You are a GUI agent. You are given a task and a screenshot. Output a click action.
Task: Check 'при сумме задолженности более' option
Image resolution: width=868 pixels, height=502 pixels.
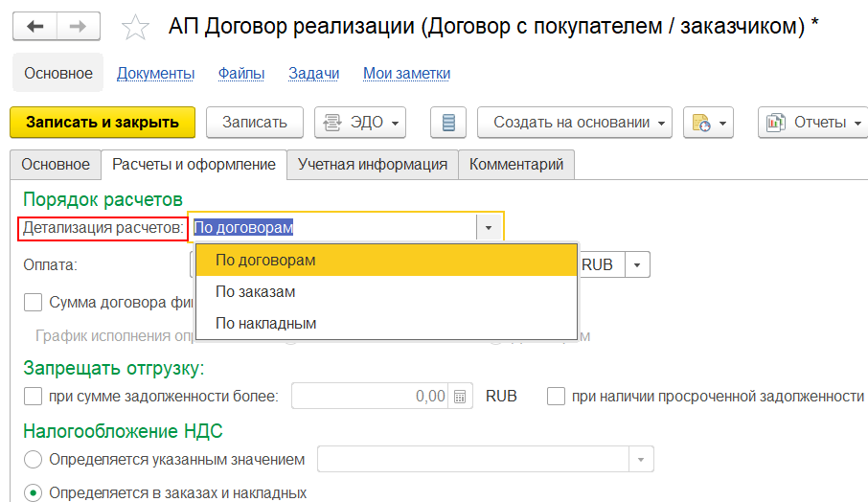(34, 397)
